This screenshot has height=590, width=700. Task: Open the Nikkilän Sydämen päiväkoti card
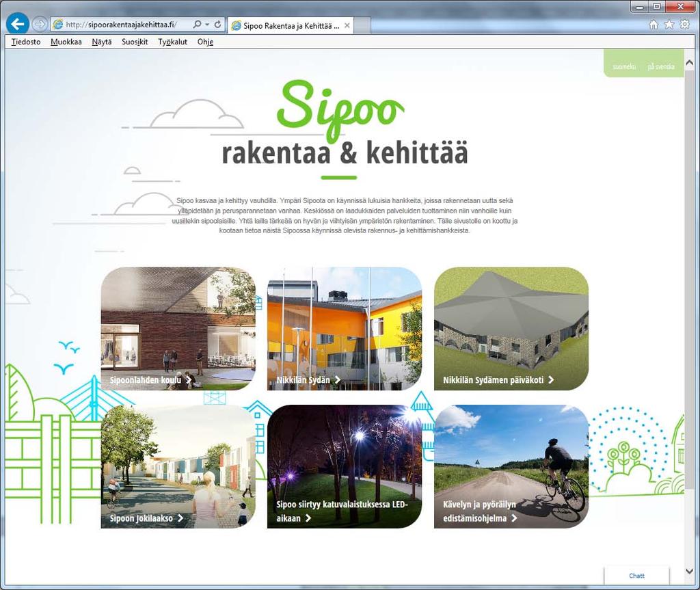click(511, 329)
